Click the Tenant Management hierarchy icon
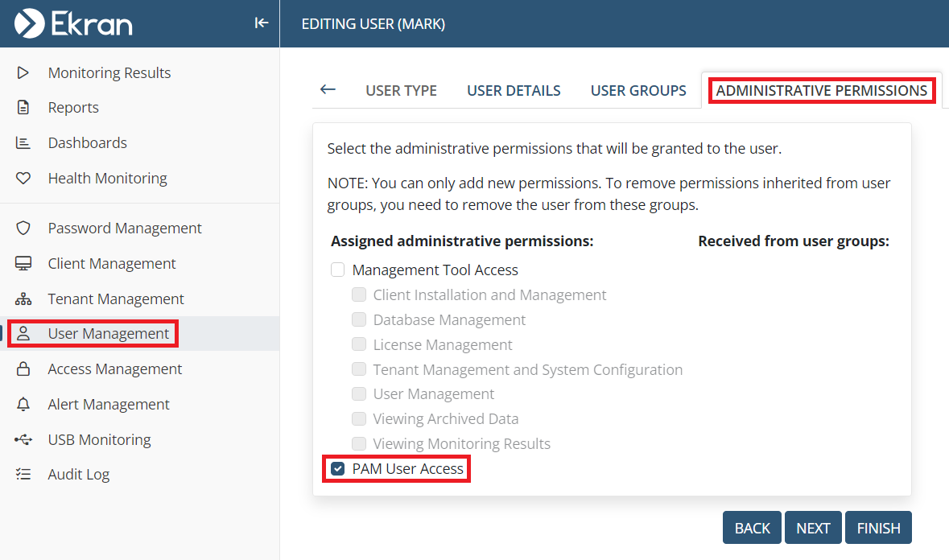This screenshot has height=560, width=949. (x=23, y=299)
